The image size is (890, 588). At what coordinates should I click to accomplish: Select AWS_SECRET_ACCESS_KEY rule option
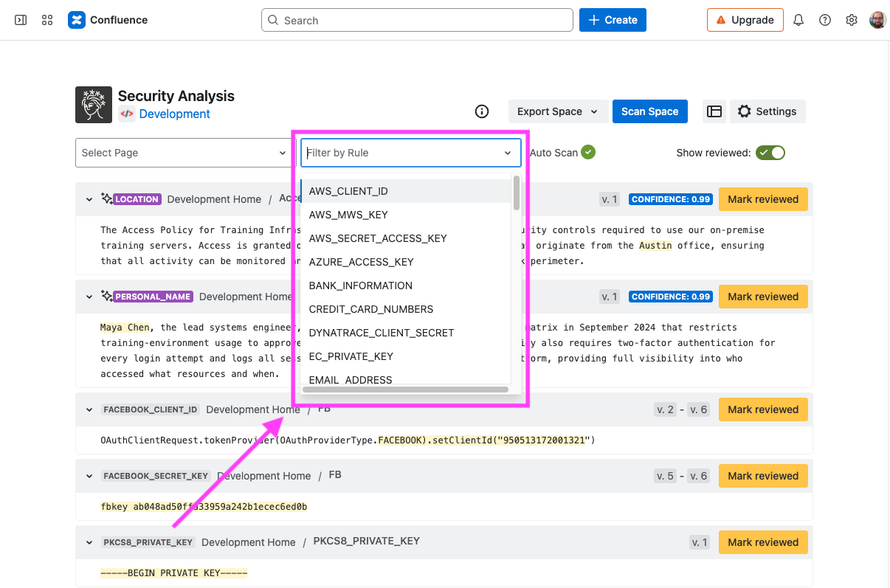(406, 238)
